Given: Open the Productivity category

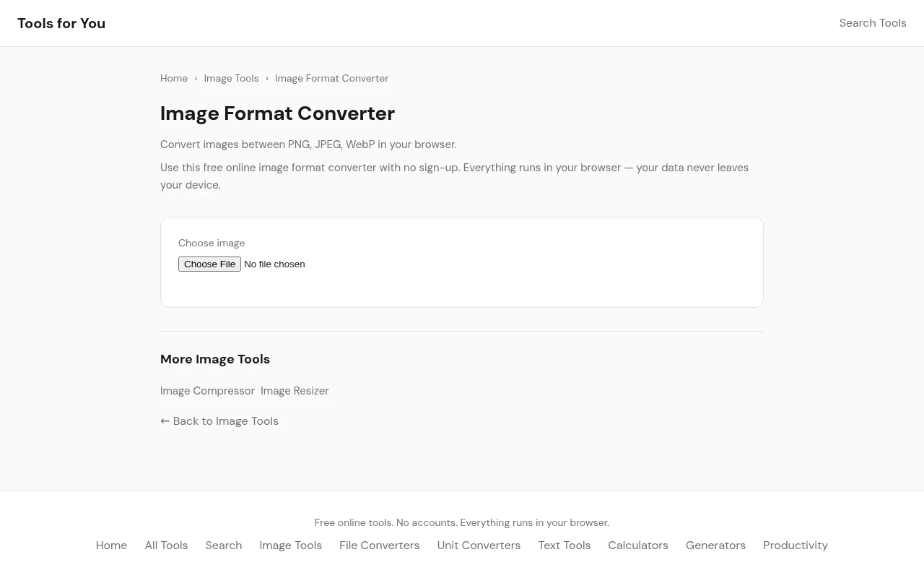Looking at the screenshot, I should pyautogui.click(x=795, y=545).
